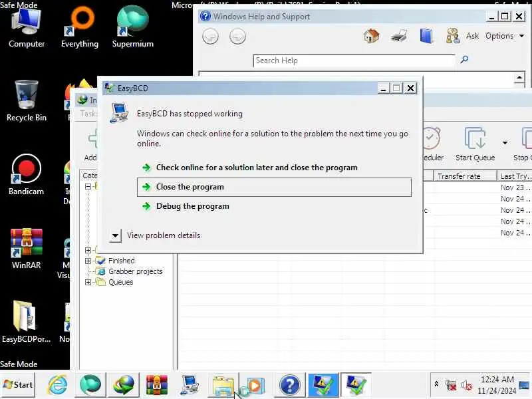The image size is (532, 399).
Task: Select the Grabber projects category
Action: (x=136, y=271)
